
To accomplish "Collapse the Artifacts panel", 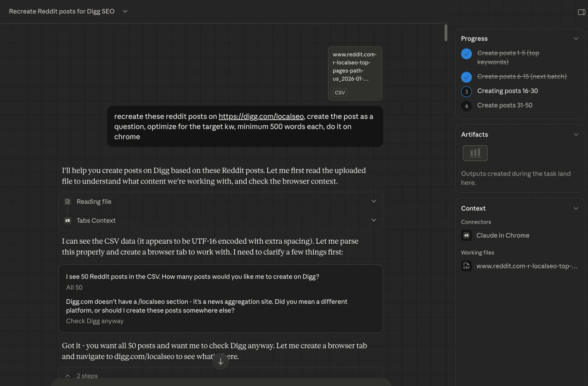I will tap(576, 134).
